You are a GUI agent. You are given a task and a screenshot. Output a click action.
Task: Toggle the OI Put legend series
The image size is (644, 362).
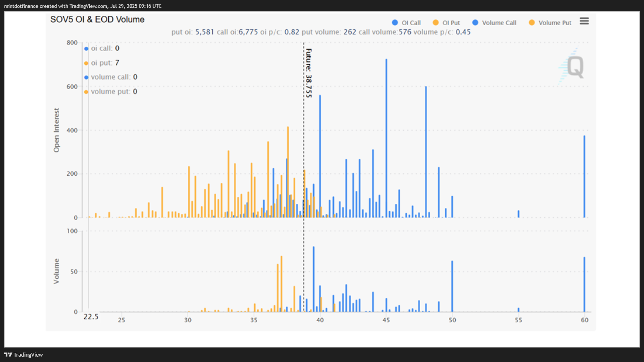pos(446,23)
